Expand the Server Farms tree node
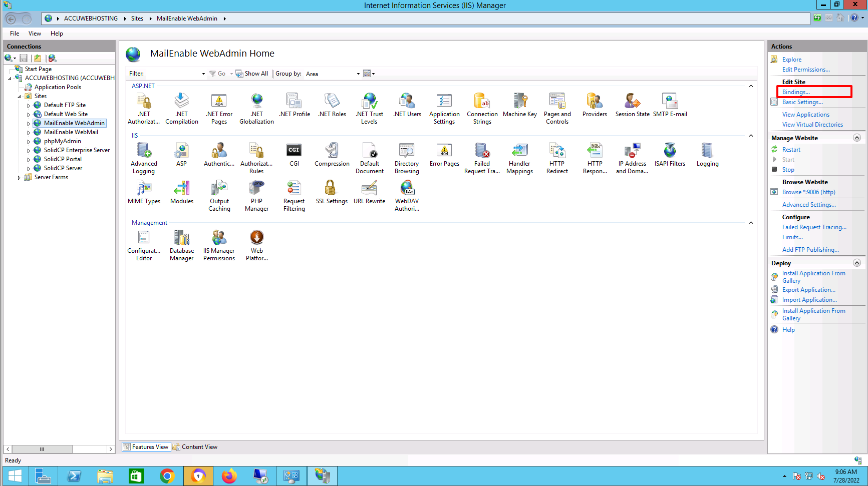The height and width of the screenshot is (486, 868). click(x=19, y=177)
